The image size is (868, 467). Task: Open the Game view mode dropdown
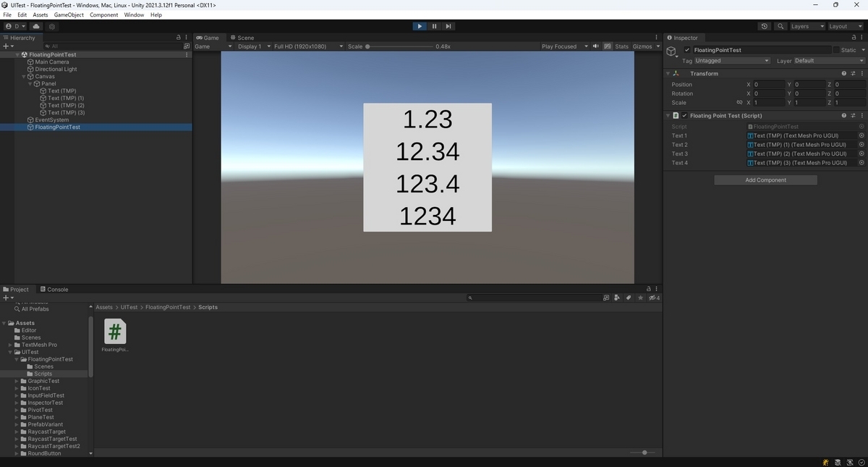pyautogui.click(x=213, y=46)
